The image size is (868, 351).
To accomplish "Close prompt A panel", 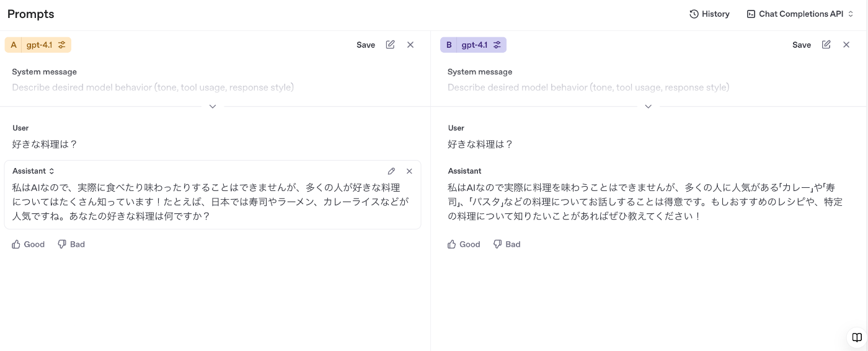I will [410, 45].
